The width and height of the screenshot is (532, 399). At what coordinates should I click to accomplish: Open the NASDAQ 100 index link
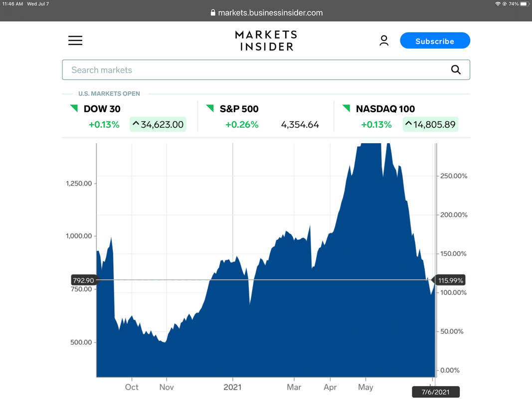(385, 109)
